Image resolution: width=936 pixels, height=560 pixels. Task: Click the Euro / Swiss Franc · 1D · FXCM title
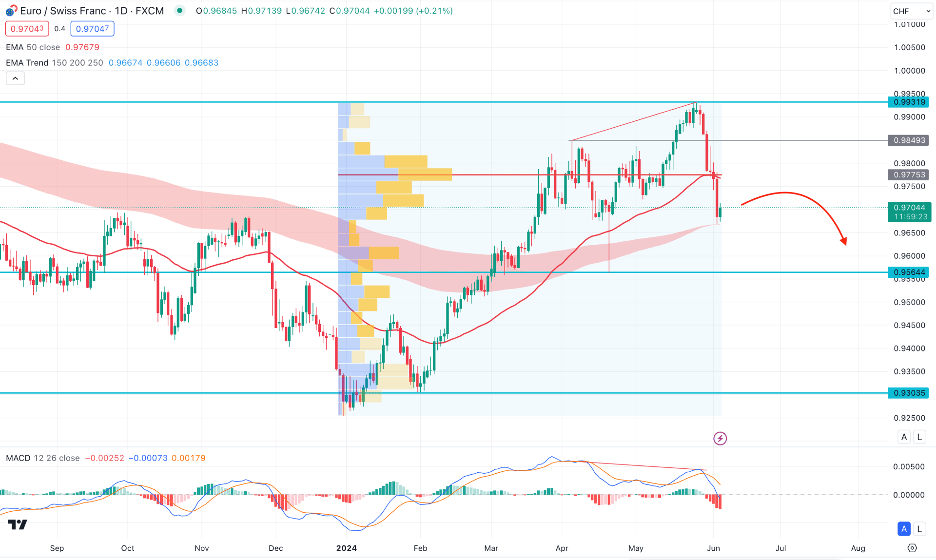(x=92, y=11)
